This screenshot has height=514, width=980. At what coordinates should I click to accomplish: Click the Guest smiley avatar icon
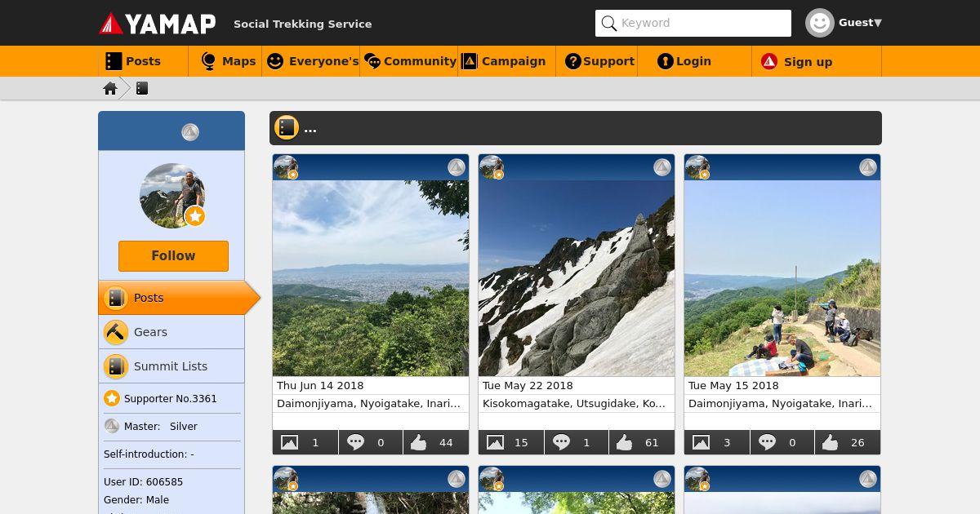(x=819, y=23)
